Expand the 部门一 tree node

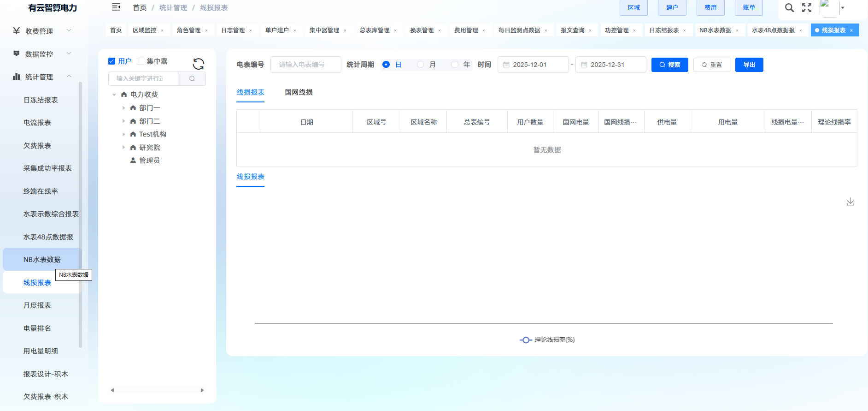pyautogui.click(x=123, y=108)
